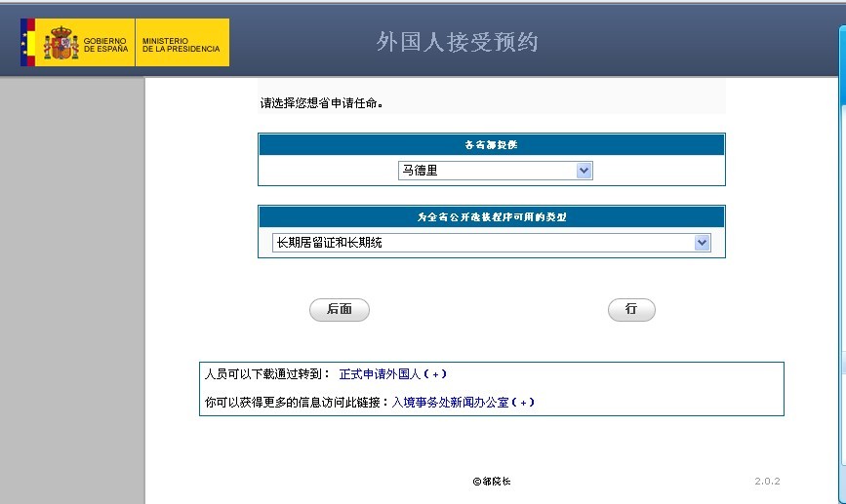Click the Ministerio de la Presidencia logo
The width and height of the screenshot is (846, 504).
click(x=181, y=43)
